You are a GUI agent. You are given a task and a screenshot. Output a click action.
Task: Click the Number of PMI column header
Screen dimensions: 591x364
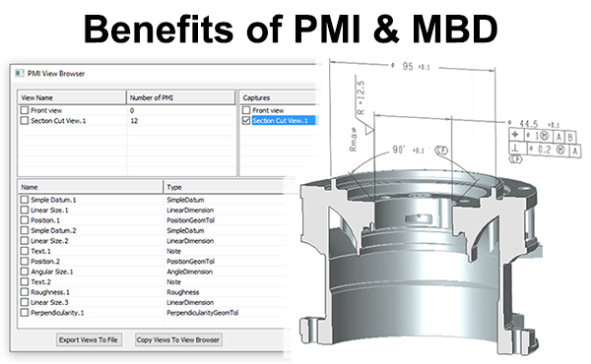point(180,97)
